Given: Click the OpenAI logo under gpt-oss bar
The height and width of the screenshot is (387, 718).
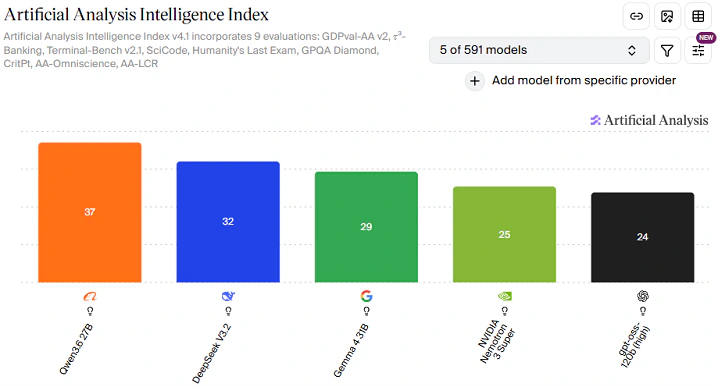Looking at the screenshot, I should click(643, 296).
